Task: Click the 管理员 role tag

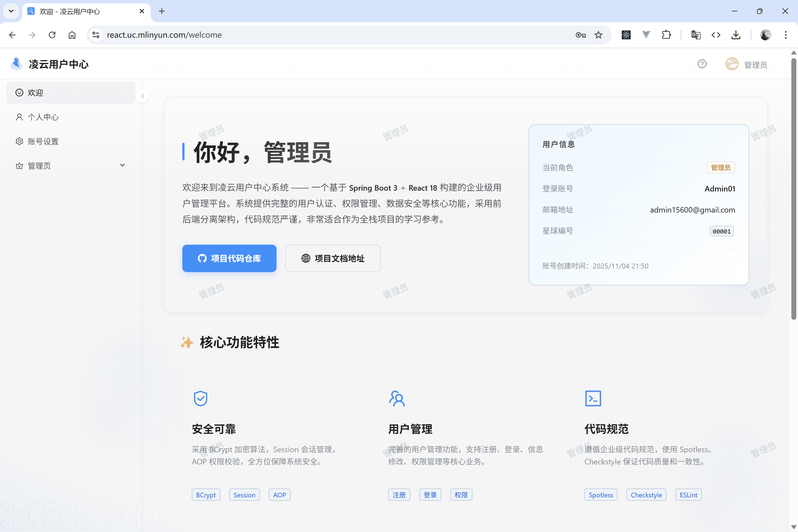Action: (x=721, y=168)
